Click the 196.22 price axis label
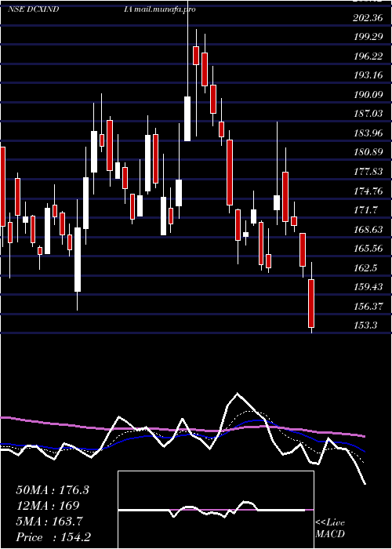The image size is (392, 549). pos(368,56)
